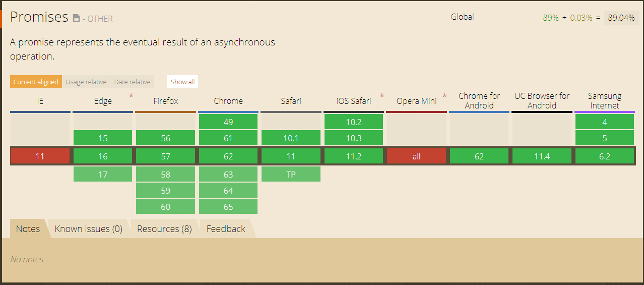Screen dimensions: 644x285
Task: Click the IE browser column header
Action: click(x=40, y=101)
